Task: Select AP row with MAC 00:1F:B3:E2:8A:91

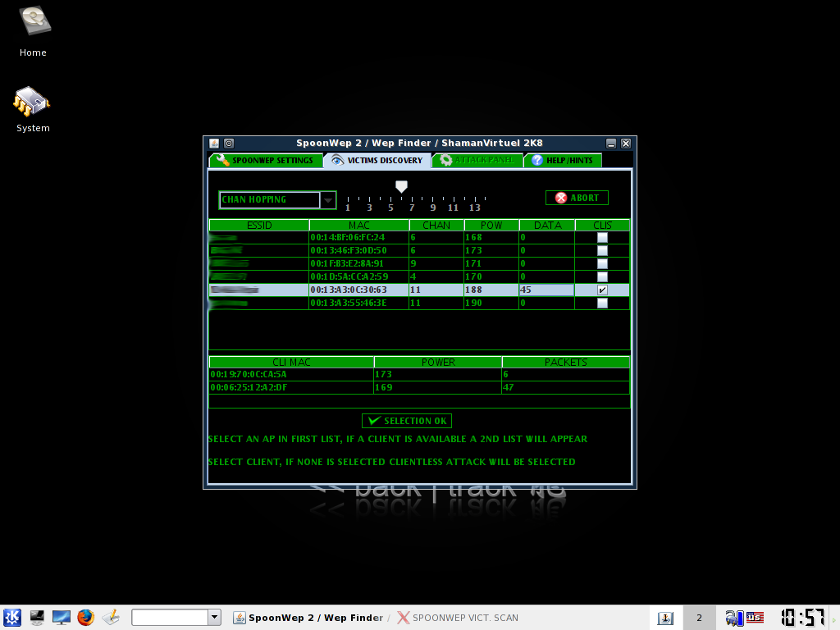Action: click(x=419, y=263)
